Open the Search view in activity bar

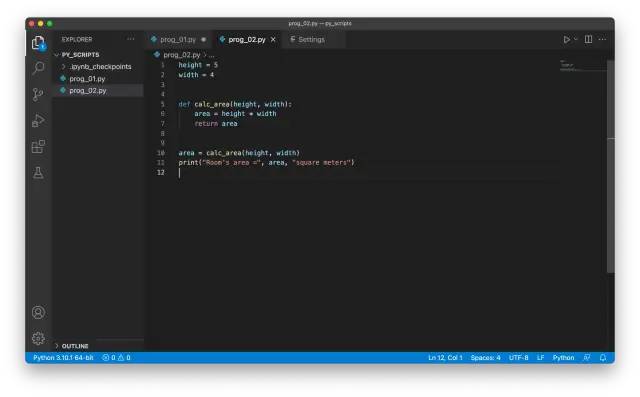38,67
